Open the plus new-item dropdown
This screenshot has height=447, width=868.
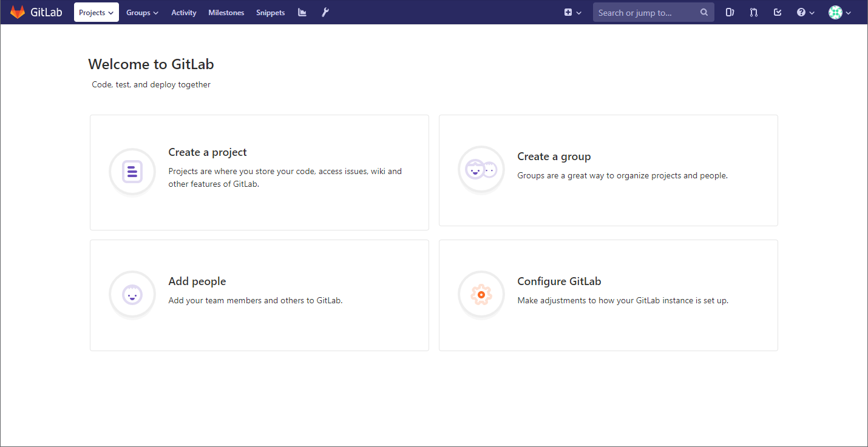[x=572, y=12]
